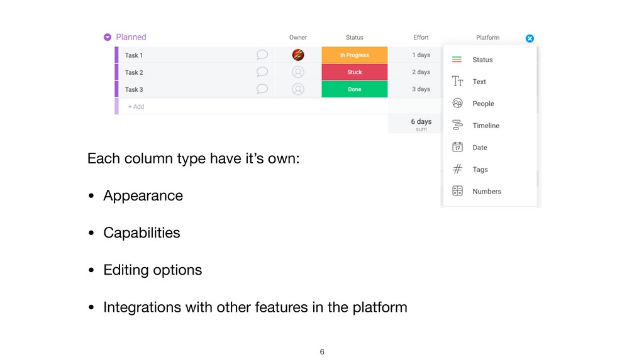Open Task 1 conversation bubble
This screenshot has height=362, width=644.
pos(262,55)
